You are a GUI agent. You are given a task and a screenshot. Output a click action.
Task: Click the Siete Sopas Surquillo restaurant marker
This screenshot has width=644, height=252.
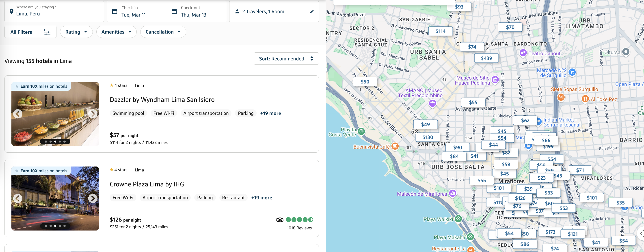561,97
